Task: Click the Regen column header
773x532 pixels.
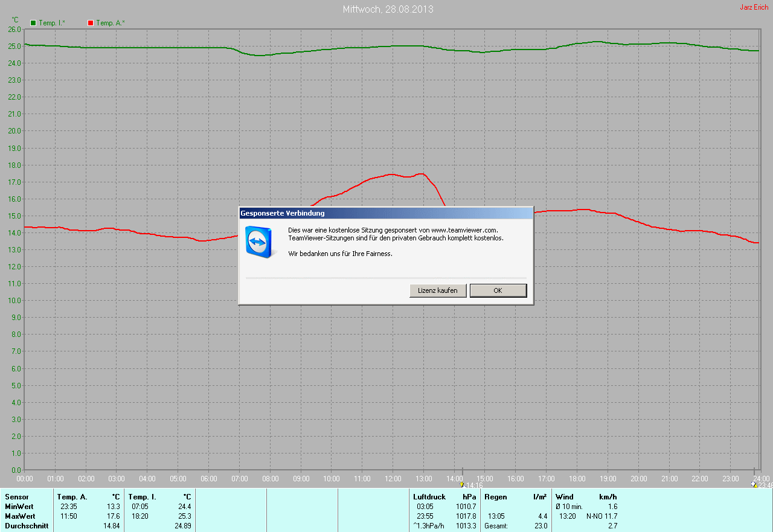Action: pyautogui.click(x=495, y=497)
